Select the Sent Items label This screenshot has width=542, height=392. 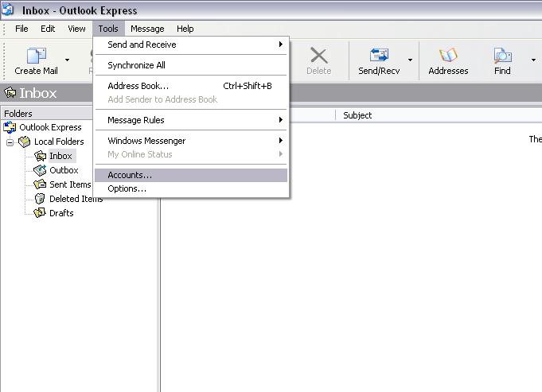click(x=70, y=184)
